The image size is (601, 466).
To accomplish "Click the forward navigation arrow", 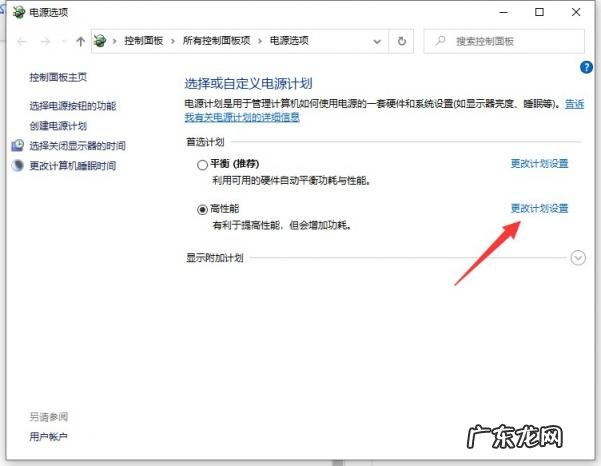I will click(45, 41).
